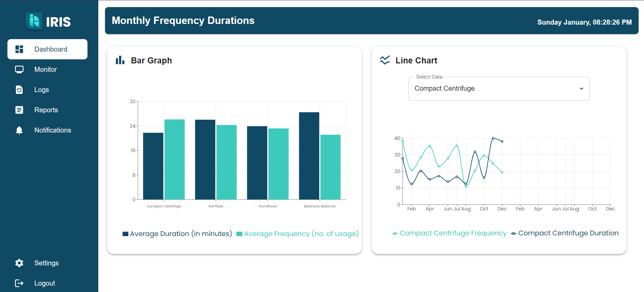Image resolution: width=644 pixels, height=292 pixels.
Task: Open Settings from the sidebar
Action: pyautogui.click(x=46, y=263)
